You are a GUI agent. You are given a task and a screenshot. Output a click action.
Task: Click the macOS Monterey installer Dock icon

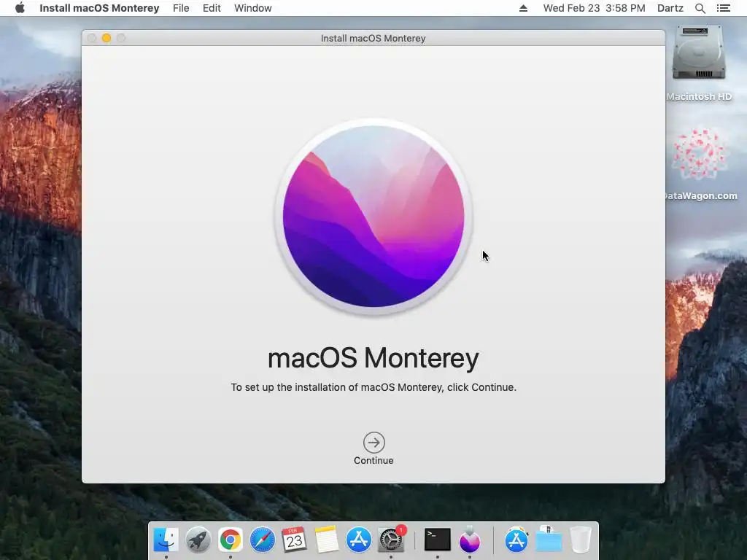470,540
